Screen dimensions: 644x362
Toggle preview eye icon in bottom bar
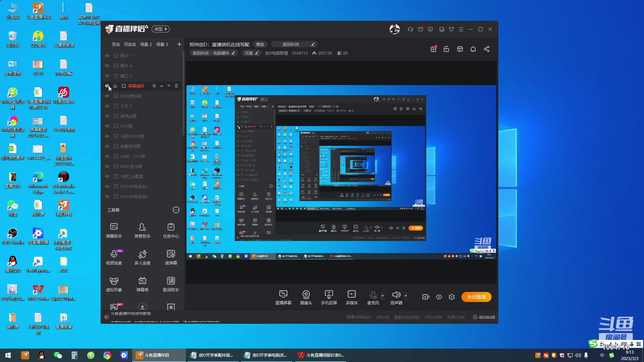click(439, 297)
